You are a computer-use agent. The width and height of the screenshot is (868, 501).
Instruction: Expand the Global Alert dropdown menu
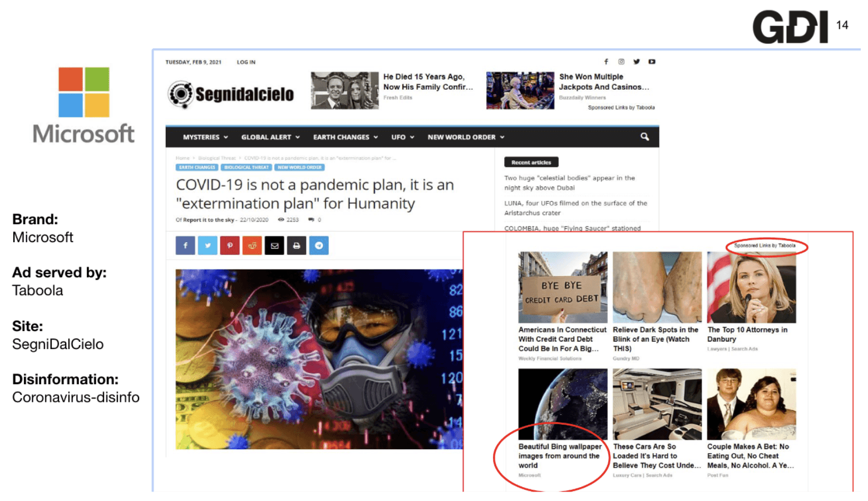[x=270, y=137]
